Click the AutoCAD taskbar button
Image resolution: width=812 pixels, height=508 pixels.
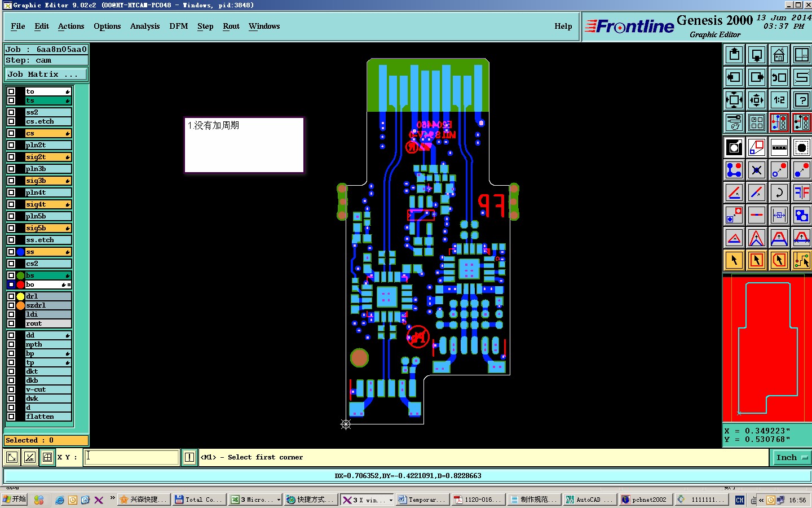[x=589, y=500]
